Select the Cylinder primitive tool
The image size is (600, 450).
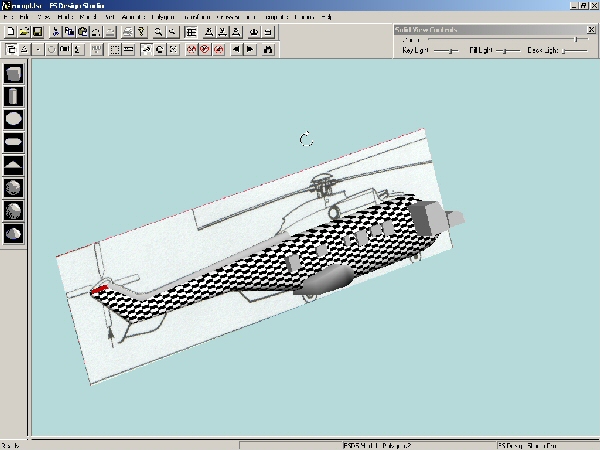pyautogui.click(x=13, y=96)
